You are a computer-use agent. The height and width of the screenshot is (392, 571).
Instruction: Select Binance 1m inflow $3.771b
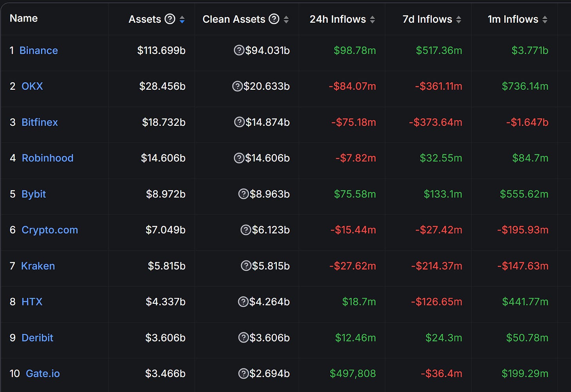[x=530, y=51]
